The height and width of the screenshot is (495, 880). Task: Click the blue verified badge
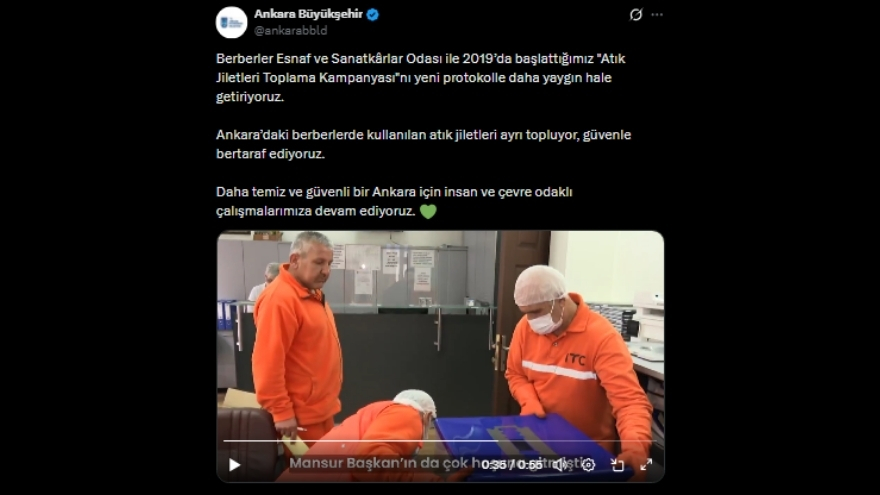click(x=372, y=15)
